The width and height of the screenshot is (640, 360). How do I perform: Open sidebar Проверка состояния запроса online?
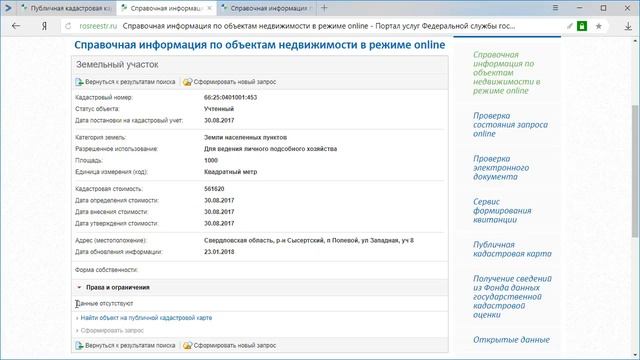click(510, 124)
